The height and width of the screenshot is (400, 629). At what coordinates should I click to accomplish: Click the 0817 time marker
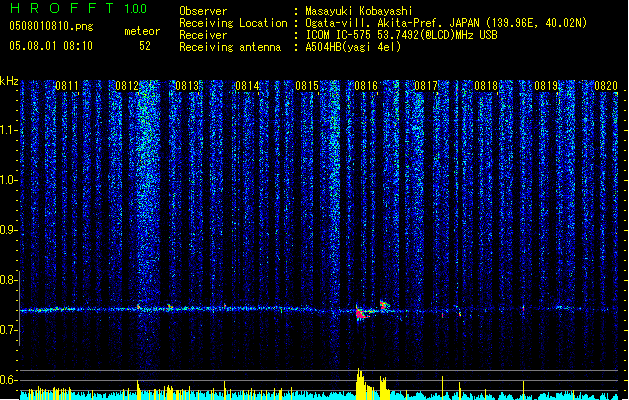click(426, 86)
